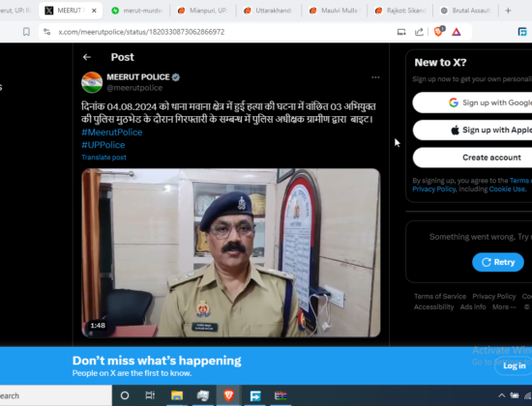Click the Log in button on banner
532x406 pixels.
click(x=514, y=365)
